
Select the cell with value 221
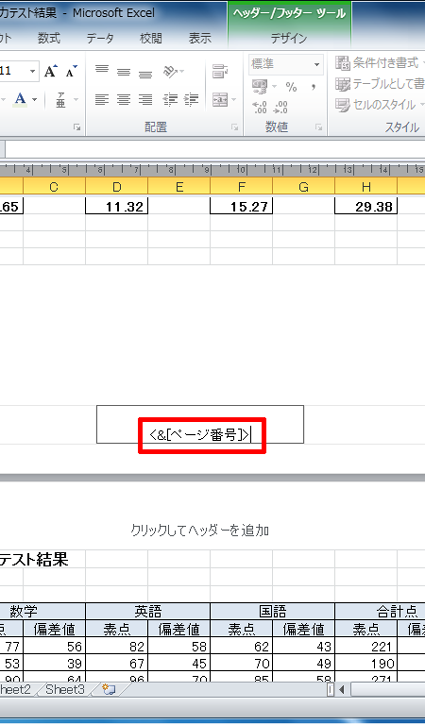click(366, 646)
